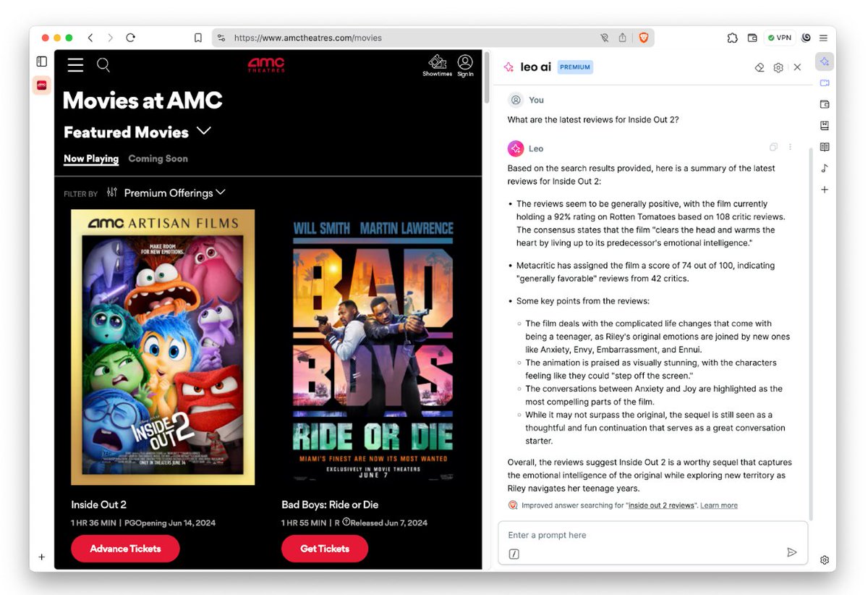Click the AMC search magnifier icon
The width and height of the screenshot is (868, 595).
103,65
